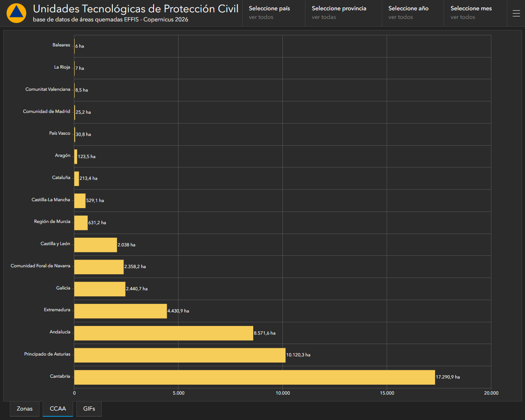
Task: Click the '7 ha' value label
Action: pyautogui.click(x=80, y=68)
